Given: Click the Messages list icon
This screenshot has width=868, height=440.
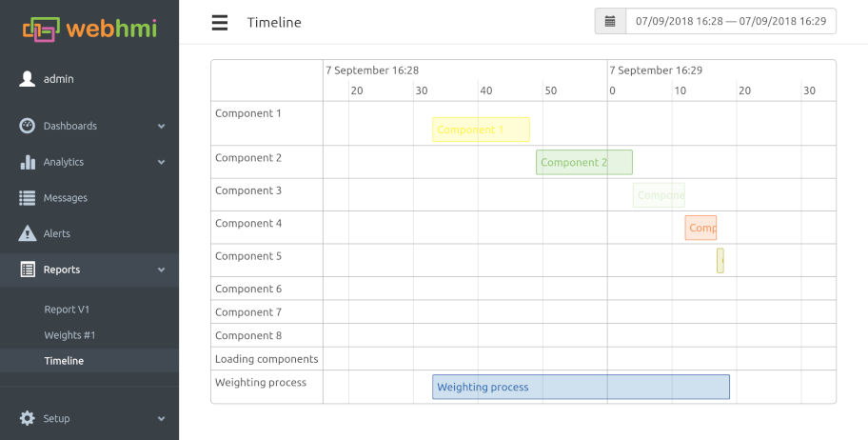Looking at the screenshot, I should pyautogui.click(x=27, y=198).
